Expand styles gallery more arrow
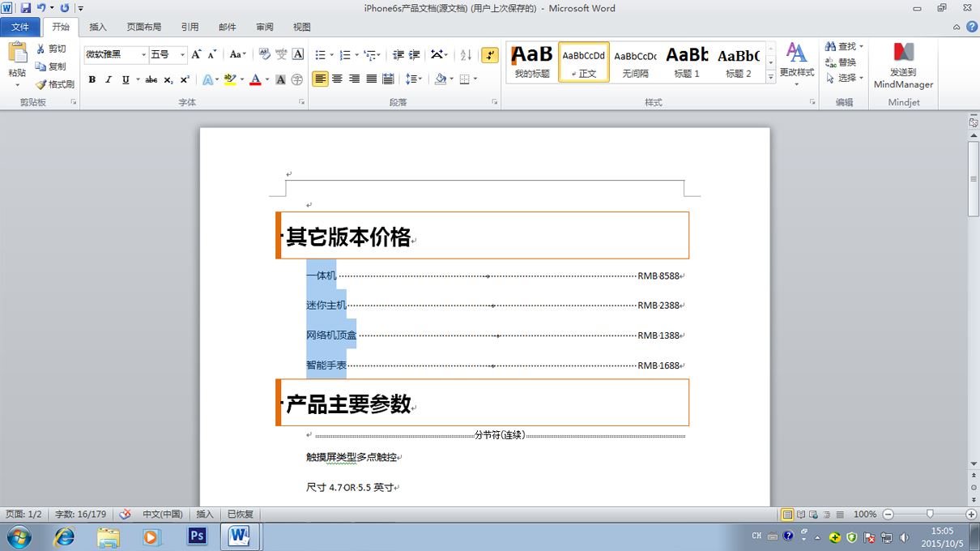This screenshot has height=551, width=980. (x=770, y=77)
